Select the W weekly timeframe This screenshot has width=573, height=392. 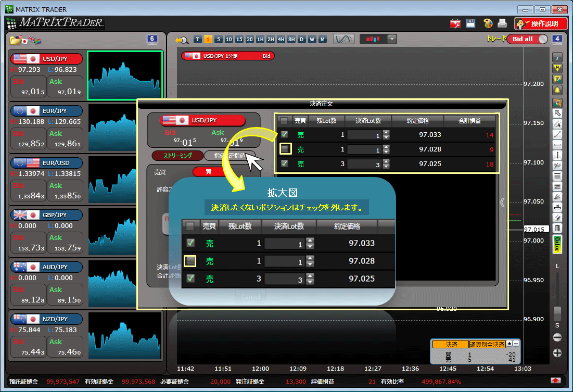312,39
